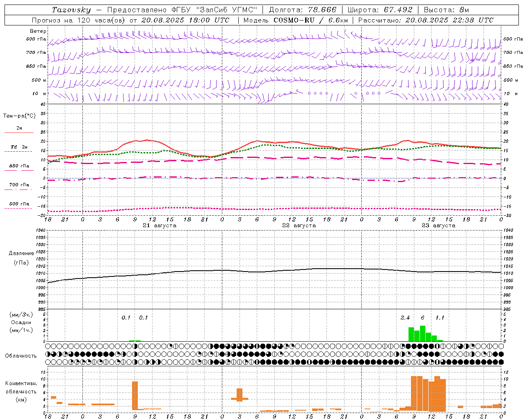Click Рассчитано: 20.08.2025 22:38 UTC timestamp
This screenshot has width=525, height=420.
click(x=426, y=20)
